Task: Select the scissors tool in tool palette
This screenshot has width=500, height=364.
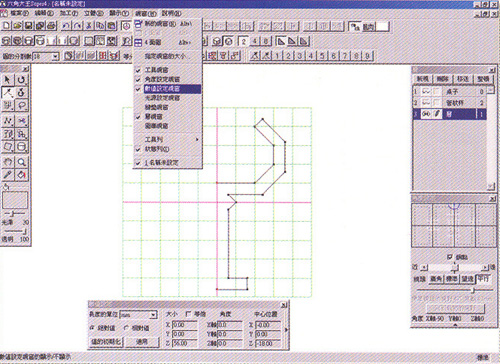Action: click(x=22, y=121)
